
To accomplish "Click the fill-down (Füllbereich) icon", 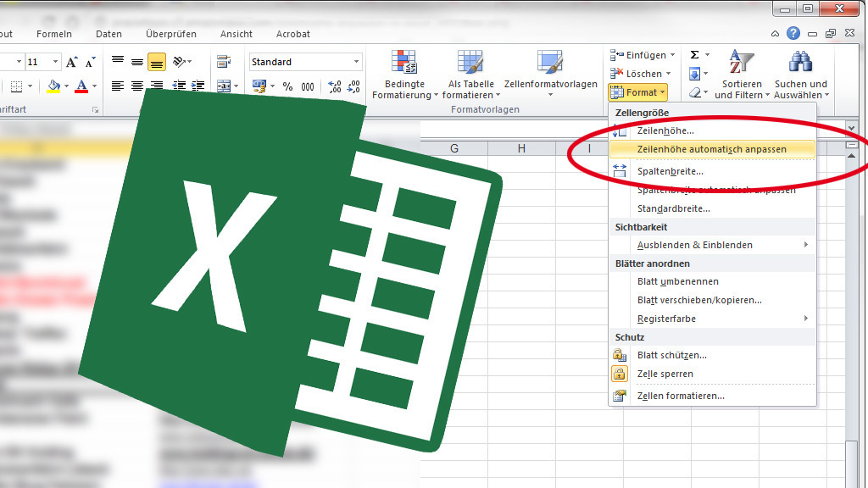I will click(x=695, y=74).
